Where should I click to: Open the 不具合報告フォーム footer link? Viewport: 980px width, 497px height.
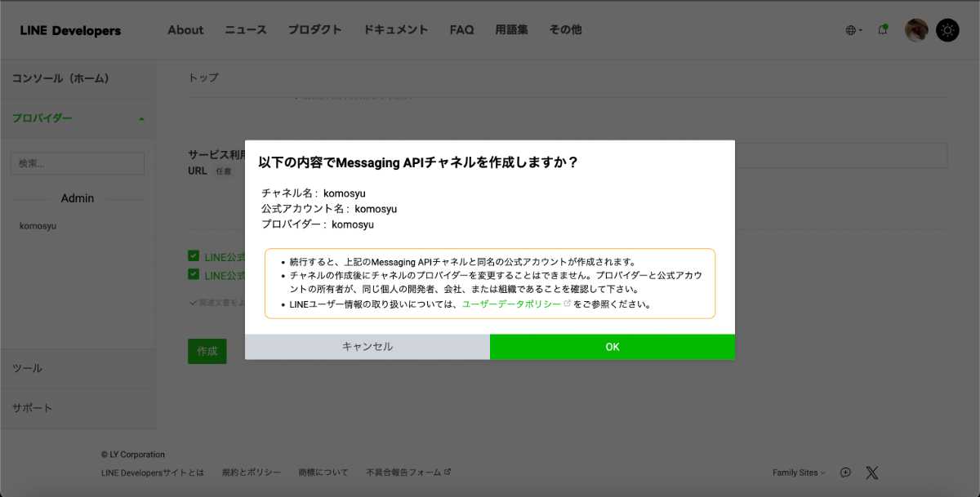(x=408, y=473)
